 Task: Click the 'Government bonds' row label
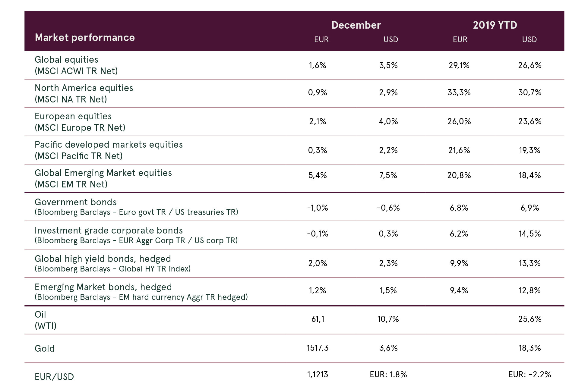coord(75,202)
